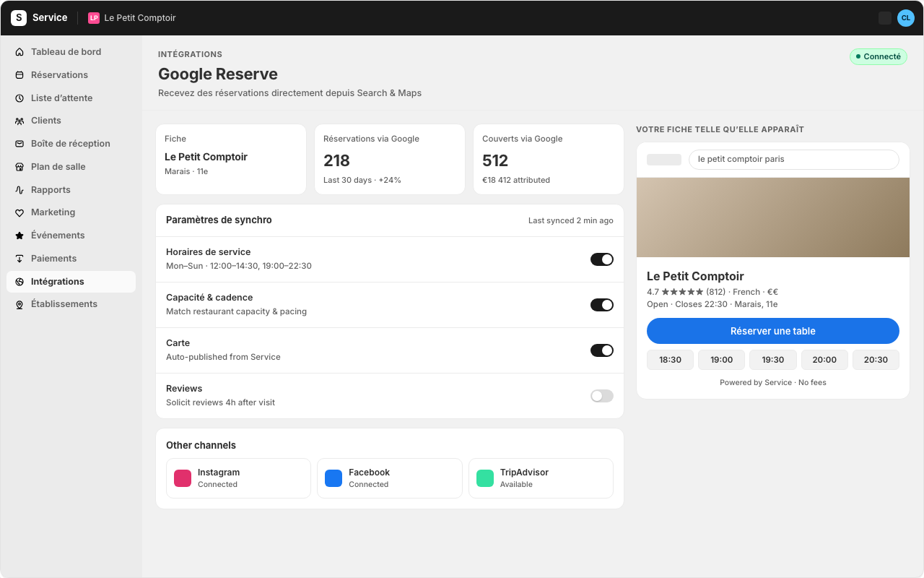Screen dimensions: 924x578
Task: Click the Liste d'attente clock icon
Action: (x=19, y=98)
